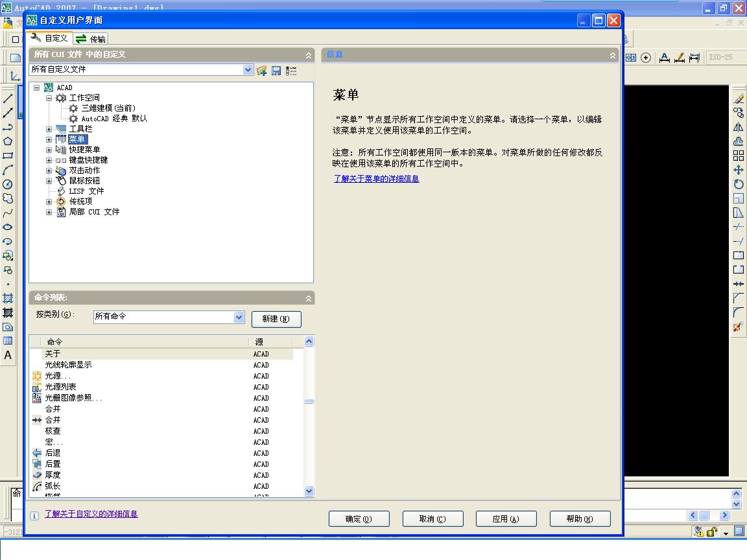Click the display filters icon beside save

[x=291, y=71]
